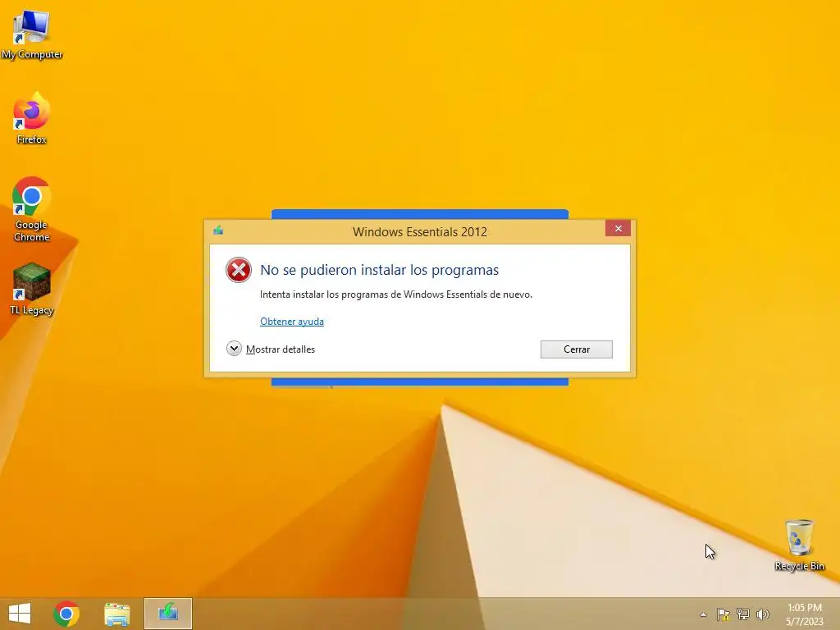Click the Cerrar button

(577, 349)
